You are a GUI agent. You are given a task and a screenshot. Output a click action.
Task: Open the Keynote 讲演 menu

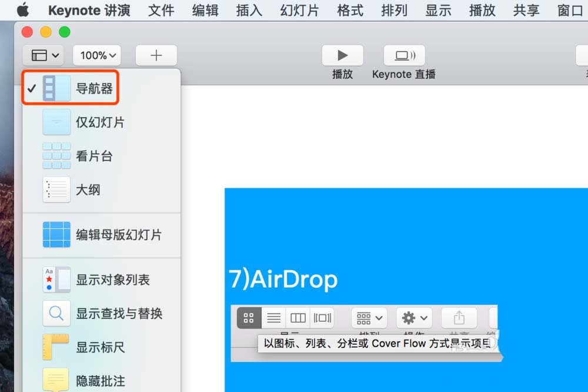(x=89, y=10)
